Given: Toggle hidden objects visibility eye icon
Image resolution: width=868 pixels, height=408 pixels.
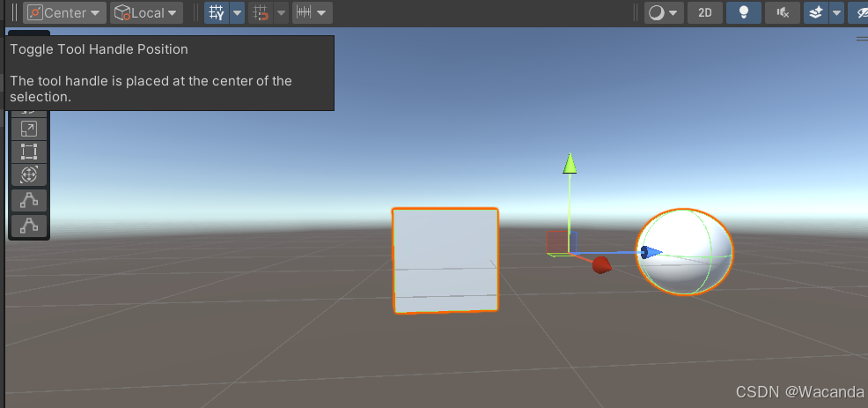Looking at the screenshot, I should coord(858,12).
